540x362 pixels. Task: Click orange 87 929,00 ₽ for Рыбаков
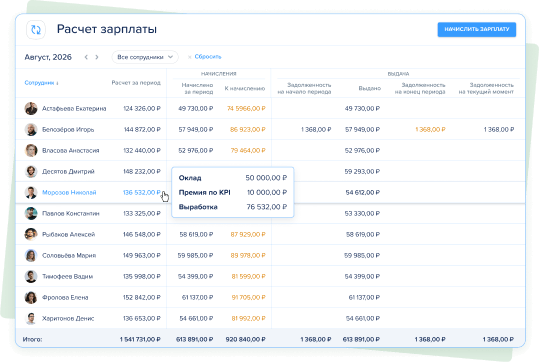point(248,235)
